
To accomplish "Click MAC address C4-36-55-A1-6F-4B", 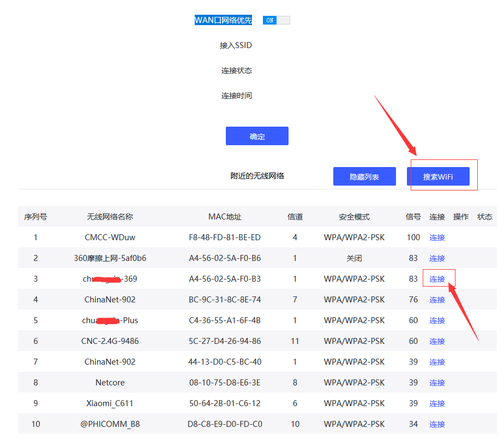I will [225, 320].
